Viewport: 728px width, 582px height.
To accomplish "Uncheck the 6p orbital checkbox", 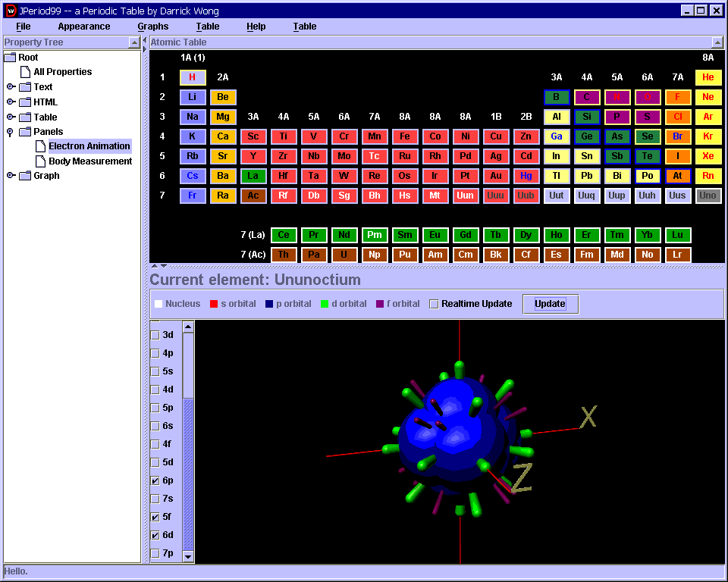I will click(155, 480).
